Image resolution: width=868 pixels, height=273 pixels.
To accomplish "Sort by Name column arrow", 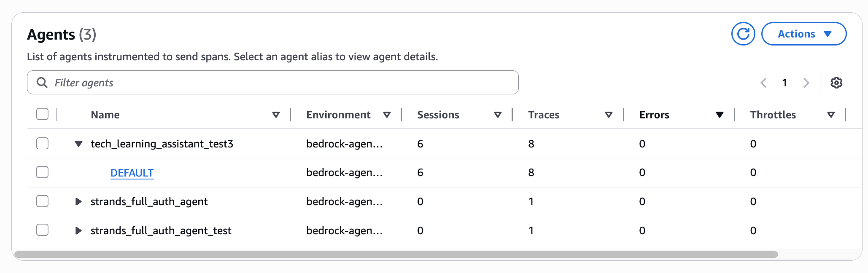I will 276,115.
